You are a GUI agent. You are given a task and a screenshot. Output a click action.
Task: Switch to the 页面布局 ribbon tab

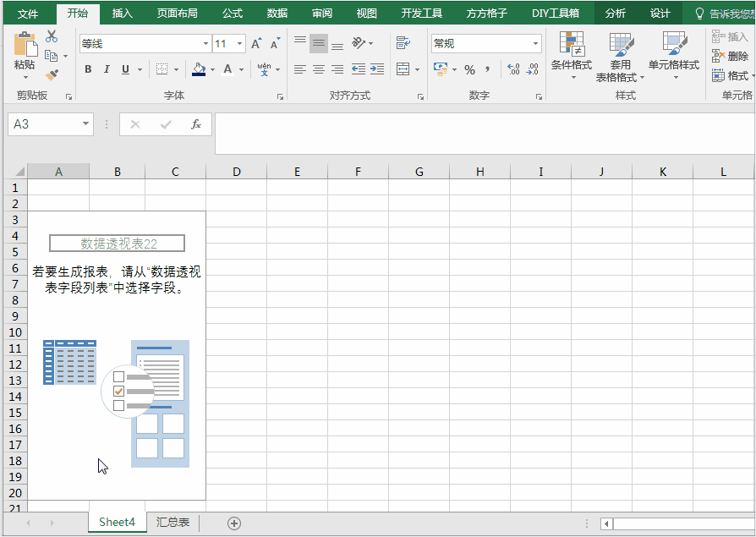pyautogui.click(x=177, y=14)
